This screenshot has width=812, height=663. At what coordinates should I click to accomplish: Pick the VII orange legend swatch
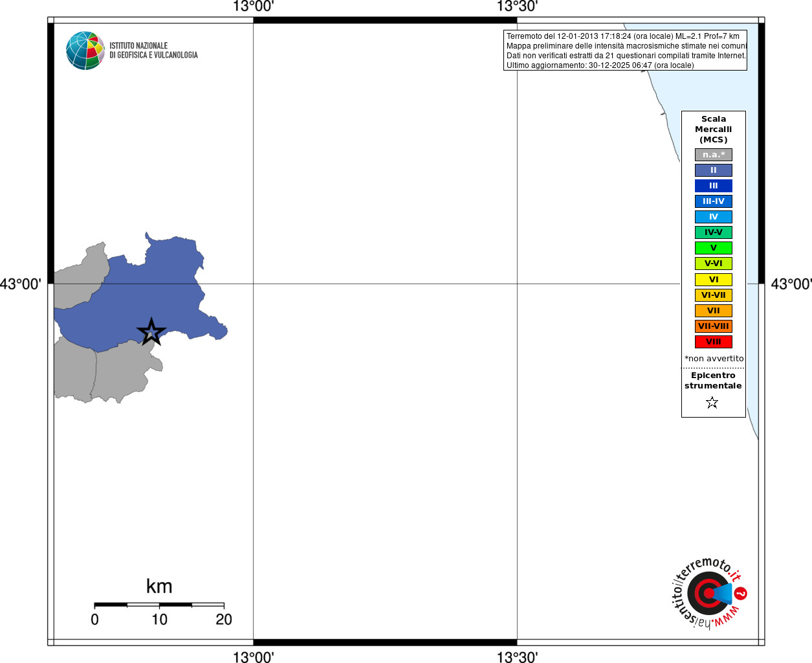[x=714, y=311]
